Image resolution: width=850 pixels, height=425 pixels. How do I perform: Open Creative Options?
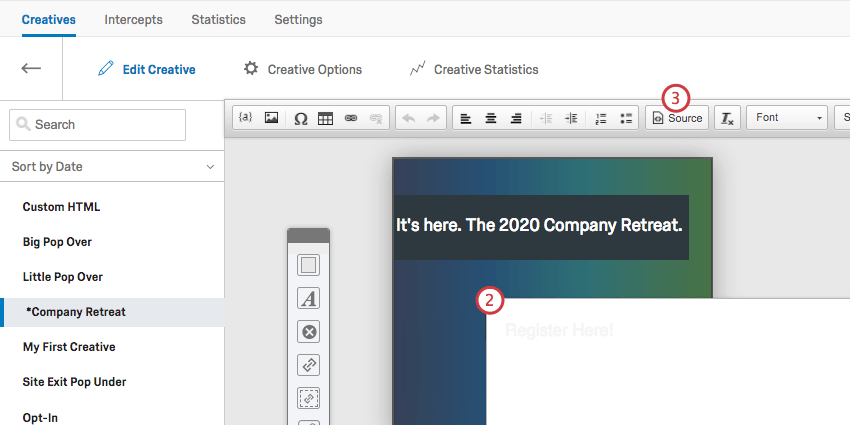[302, 69]
